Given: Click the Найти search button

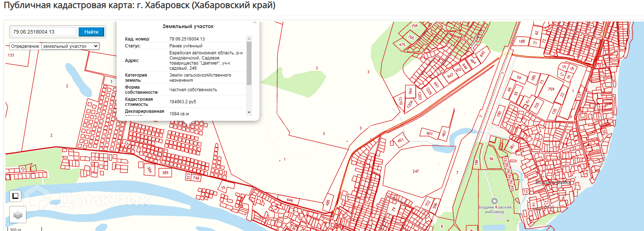Looking at the screenshot, I should click(91, 32).
